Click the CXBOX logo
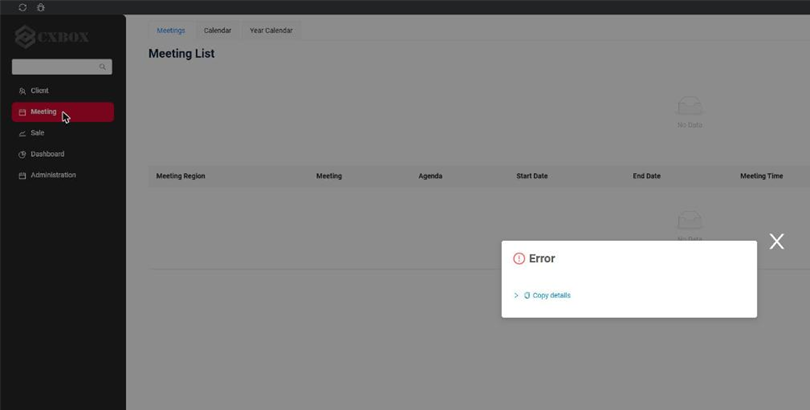The height and width of the screenshot is (410, 810). click(x=52, y=37)
